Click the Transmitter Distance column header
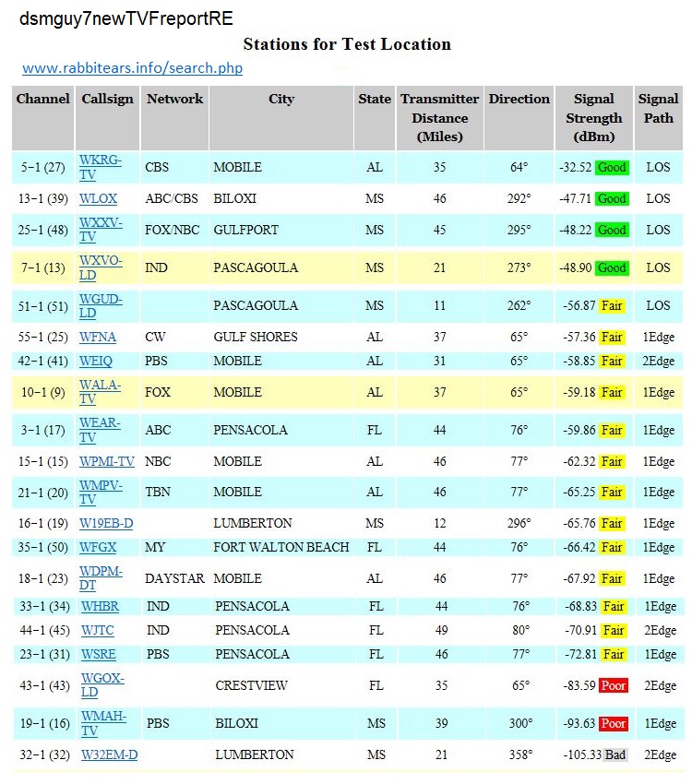692x784 pixels. coord(439,118)
